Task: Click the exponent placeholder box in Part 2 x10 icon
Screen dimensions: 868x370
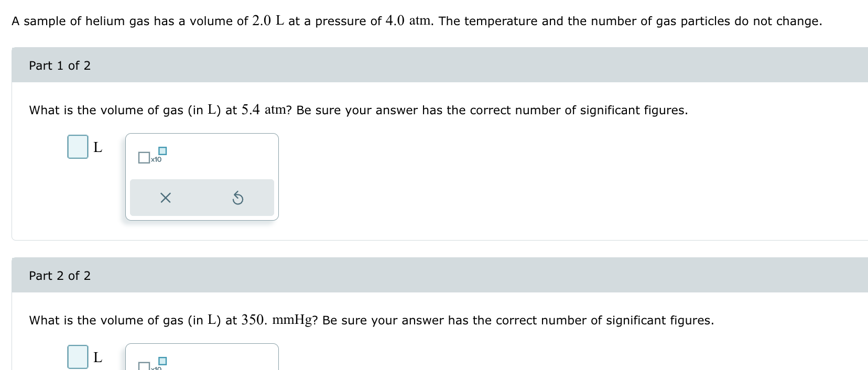Action: pos(162,360)
